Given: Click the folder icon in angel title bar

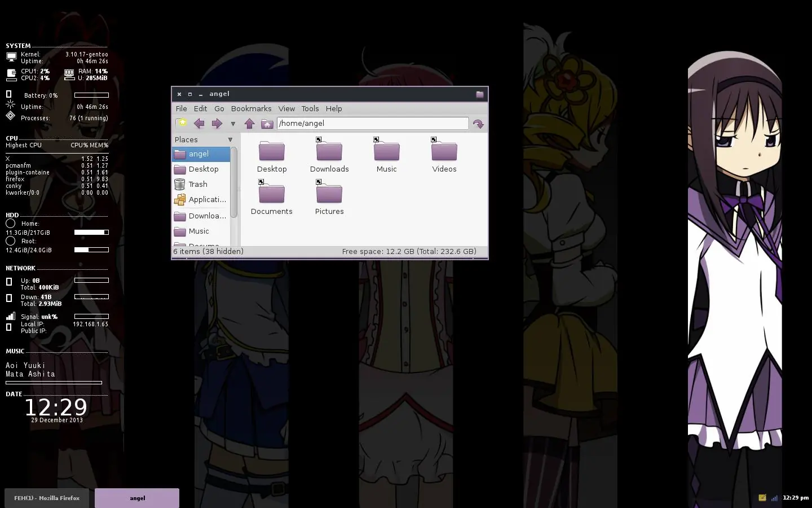Looking at the screenshot, I should pos(480,94).
